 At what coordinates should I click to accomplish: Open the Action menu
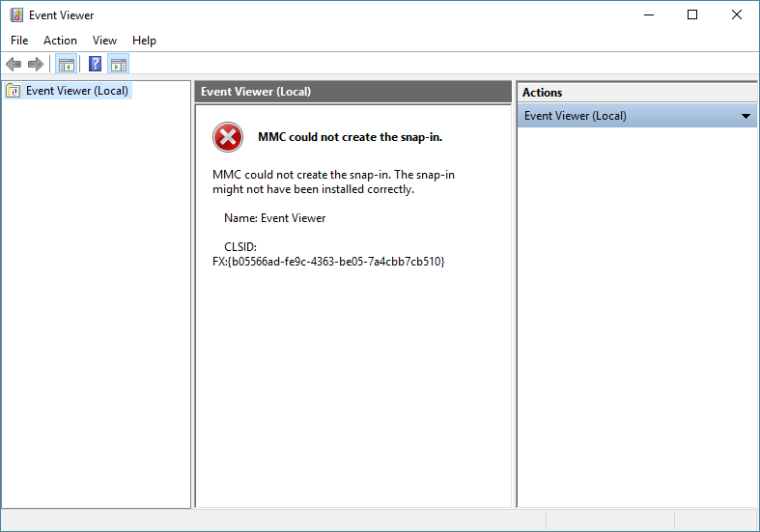coord(60,41)
